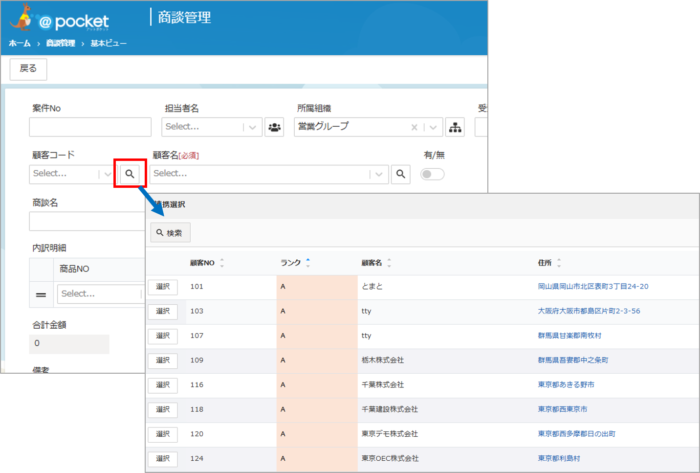Go to ホーム in breadcrumb

19,45
